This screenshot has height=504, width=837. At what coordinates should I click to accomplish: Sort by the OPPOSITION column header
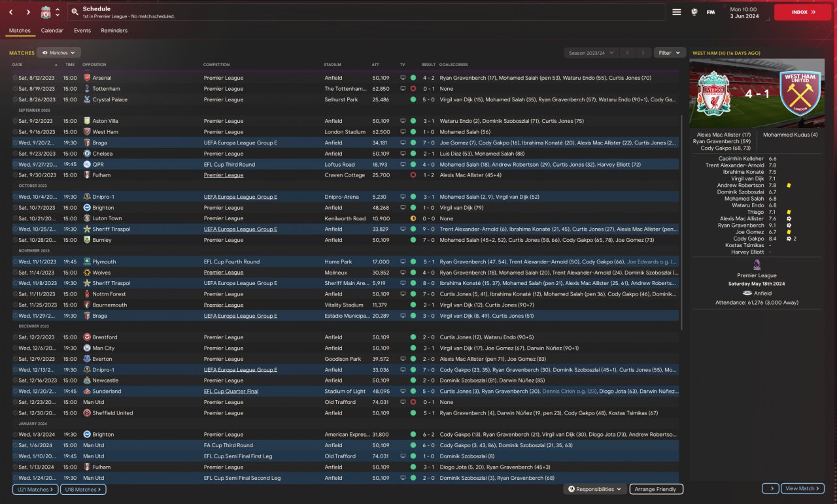[x=94, y=65]
